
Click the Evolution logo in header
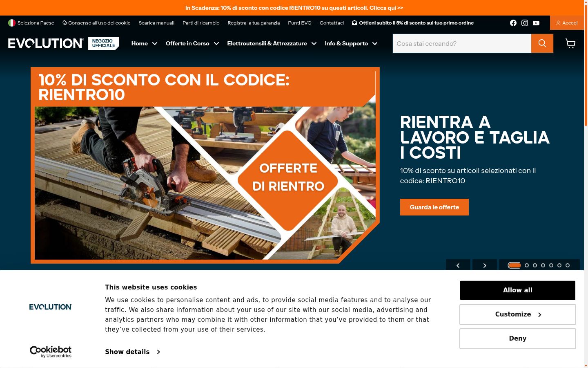click(x=46, y=43)
